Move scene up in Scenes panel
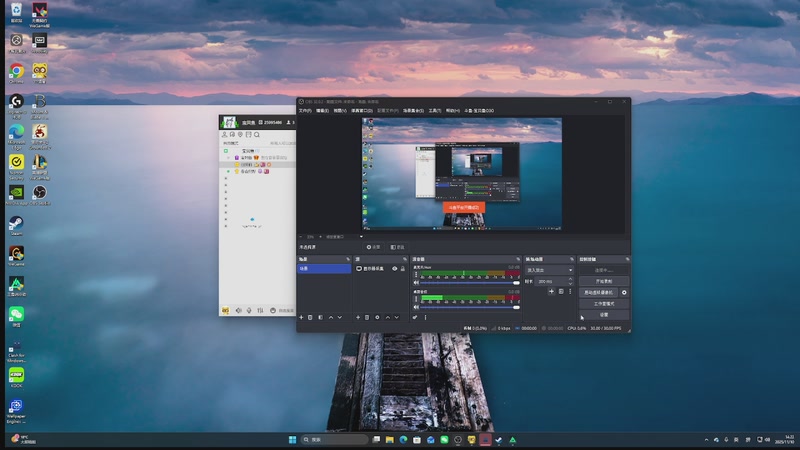 pos(331,317)
